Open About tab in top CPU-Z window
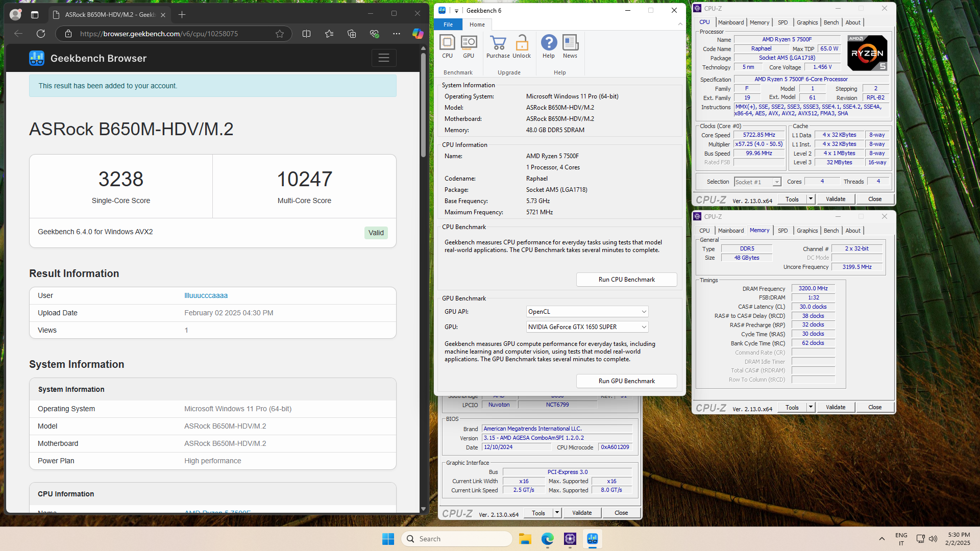The height and width of the screenshot is (551, 980). click(852, 22)
